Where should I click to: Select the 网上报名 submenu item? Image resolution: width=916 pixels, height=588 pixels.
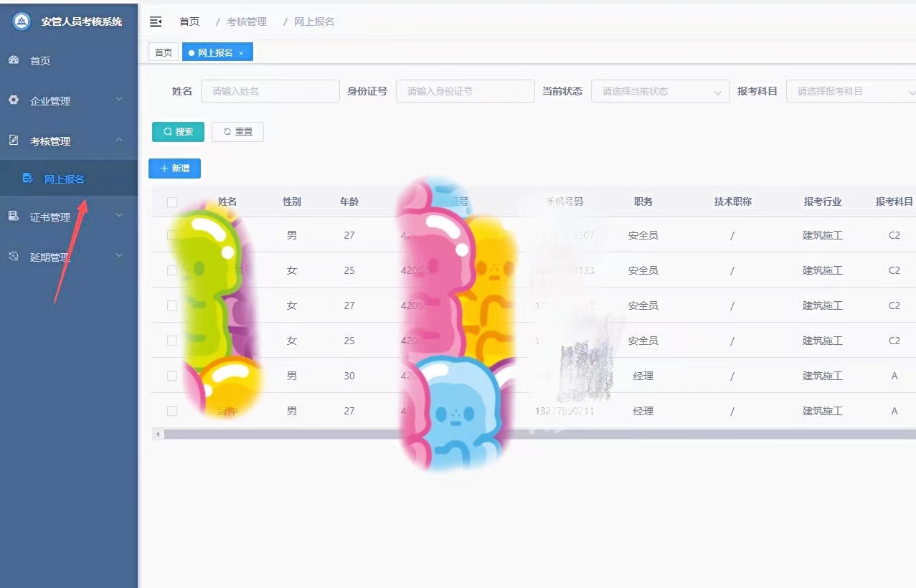coord(69,179)
